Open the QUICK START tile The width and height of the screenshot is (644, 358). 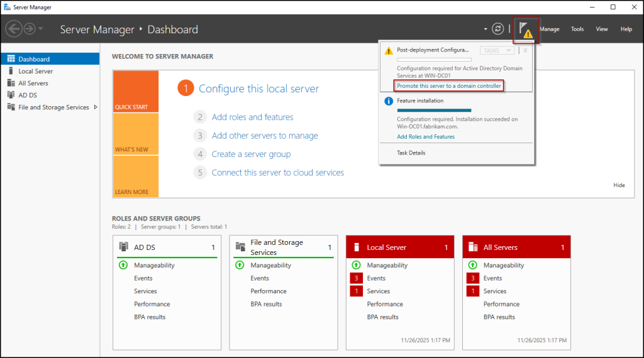click(x=136, y=92)
